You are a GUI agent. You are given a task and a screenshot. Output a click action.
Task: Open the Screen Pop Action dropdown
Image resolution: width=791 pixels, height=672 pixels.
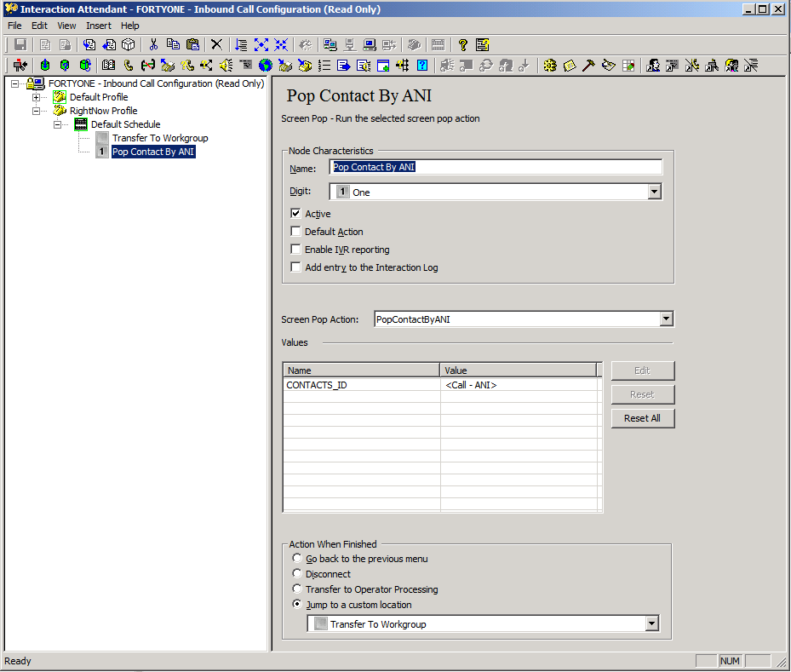[x=665, y=319]
